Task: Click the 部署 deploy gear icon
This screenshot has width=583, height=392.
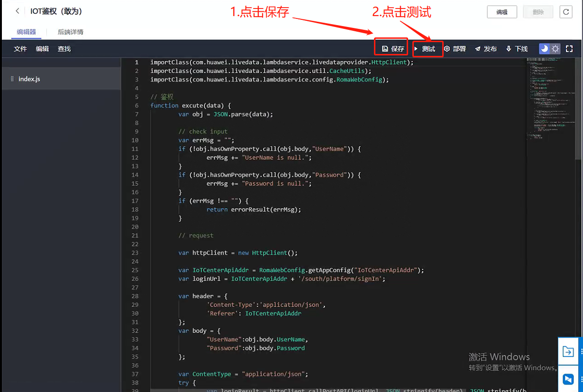Action: (x=455, y=49)
